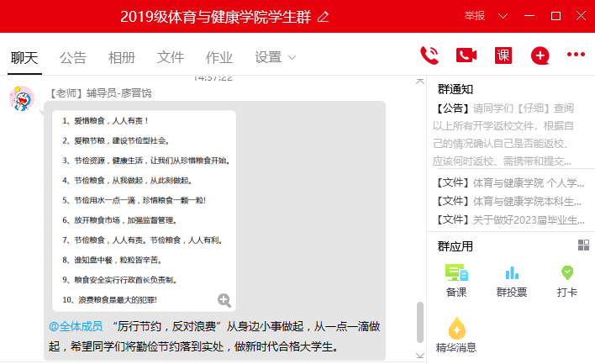
Task: Open the 文件 files tab
Action: click(171, 57)
